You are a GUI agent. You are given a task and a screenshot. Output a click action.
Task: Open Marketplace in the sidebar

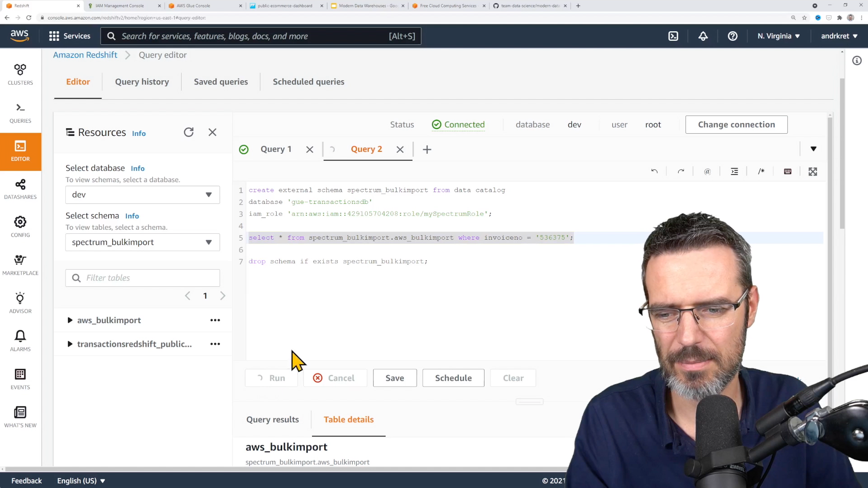(x=20, y=266)
